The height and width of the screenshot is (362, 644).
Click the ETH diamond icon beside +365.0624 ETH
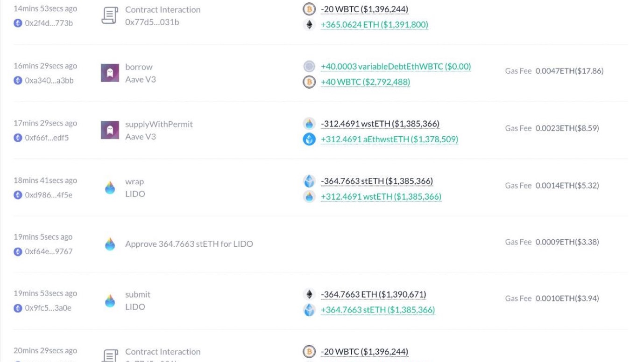(309, 25)
